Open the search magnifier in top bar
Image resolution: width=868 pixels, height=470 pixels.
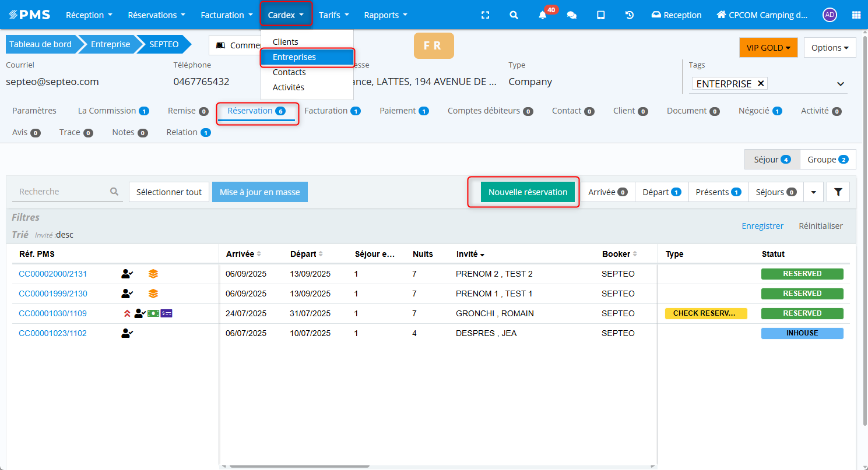[514, 15]
